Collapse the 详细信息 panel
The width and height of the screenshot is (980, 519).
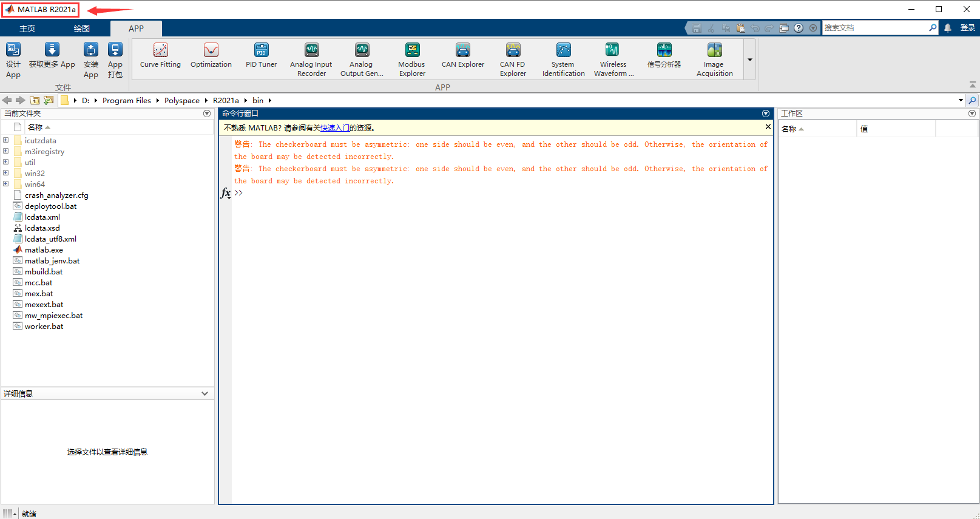(x=205, y=393)
